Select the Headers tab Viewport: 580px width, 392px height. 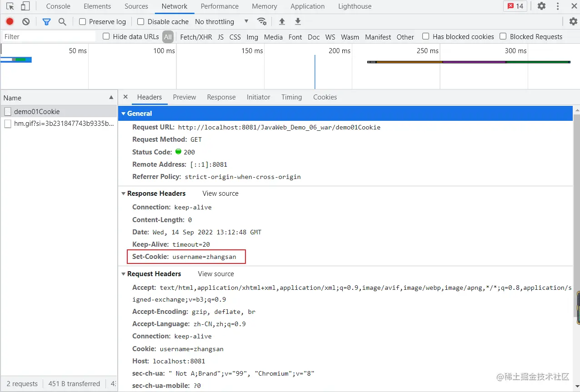(150, 97)
